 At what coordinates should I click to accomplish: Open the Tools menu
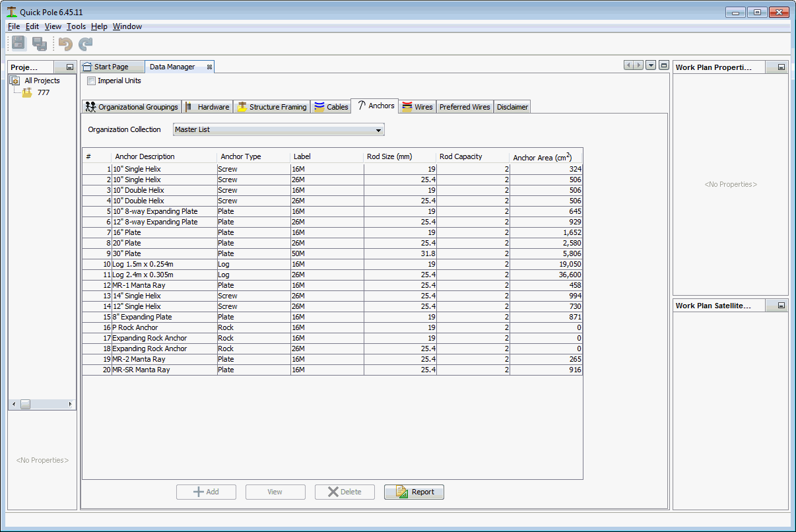click(x=76, y=26)
